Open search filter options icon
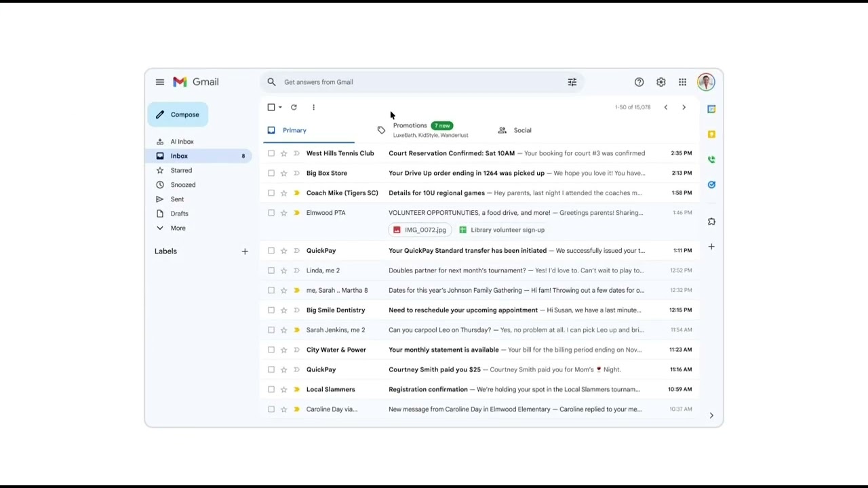Image resolution: width=868 pixels, height=488 pixels. 572,82
